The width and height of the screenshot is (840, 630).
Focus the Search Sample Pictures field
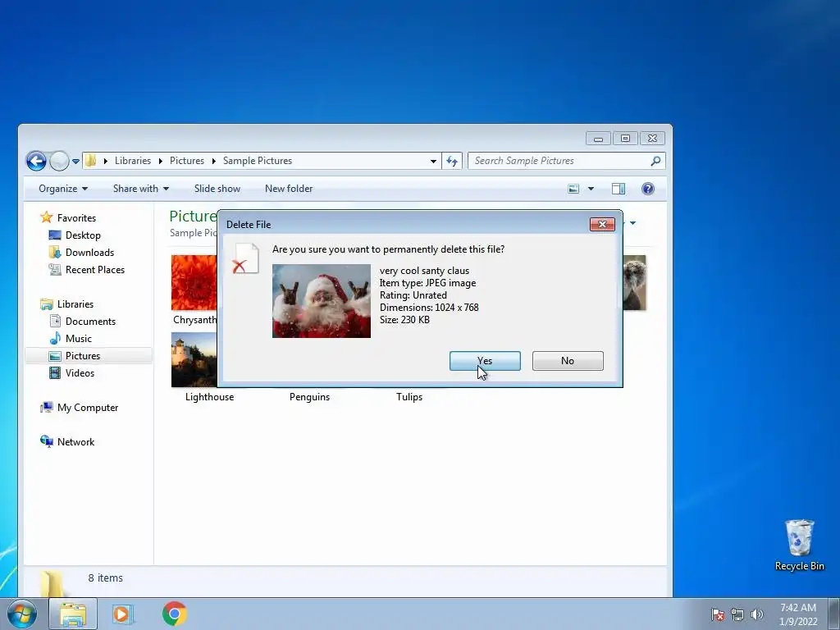coord(567,161)
